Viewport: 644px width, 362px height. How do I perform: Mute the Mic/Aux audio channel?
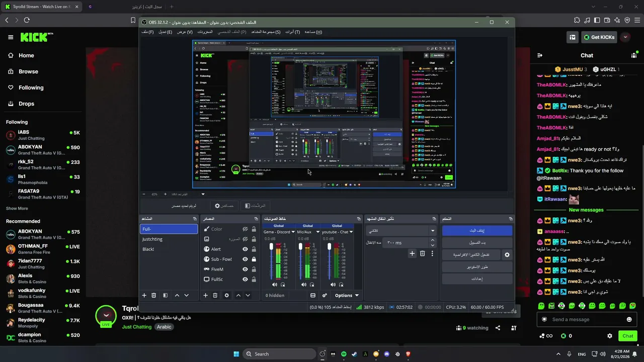[303, 285]
